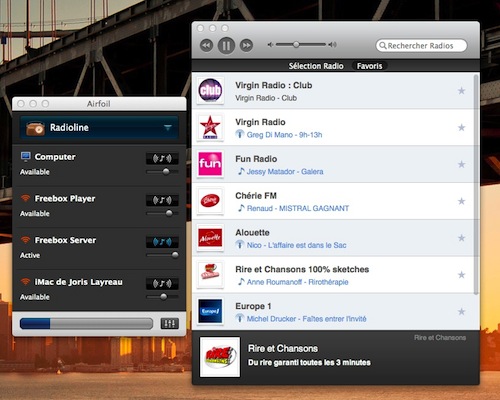Screen dimensions: 500x400
Task: Open the Radioline source dropdown in Airfoil
Action: coord(99,128)
